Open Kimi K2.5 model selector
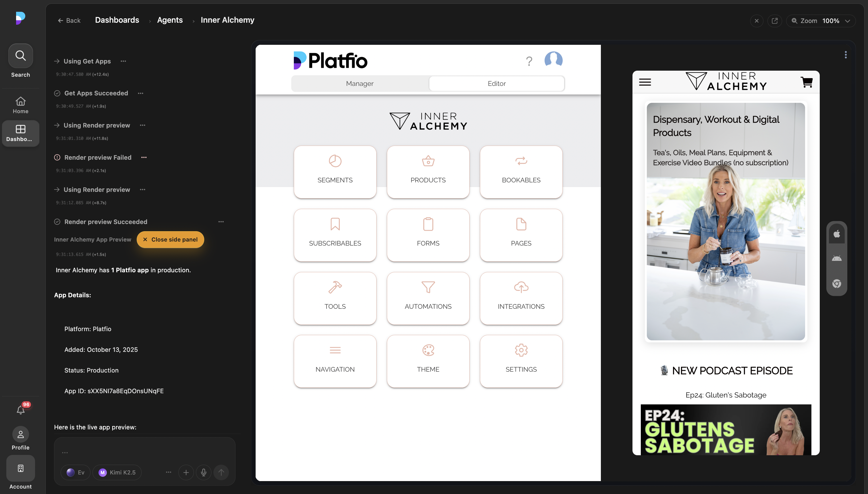The height and width of the screenshot is (494, 868). click(117, 472)
